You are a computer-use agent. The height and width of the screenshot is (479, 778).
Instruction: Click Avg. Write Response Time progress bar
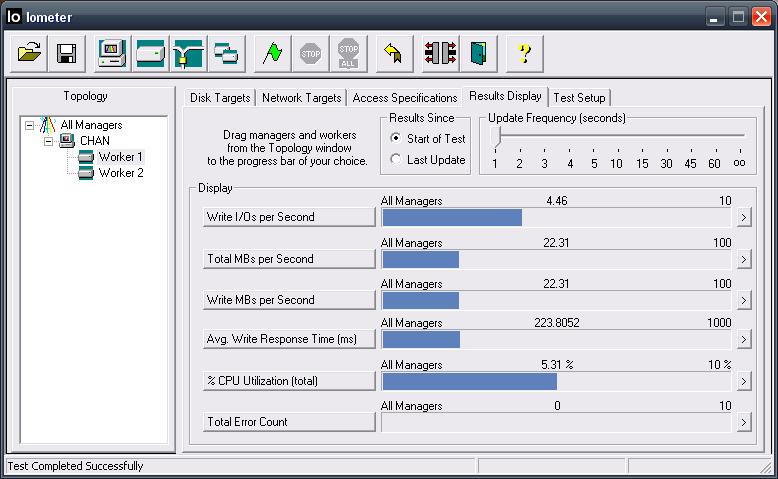point(556,340)
